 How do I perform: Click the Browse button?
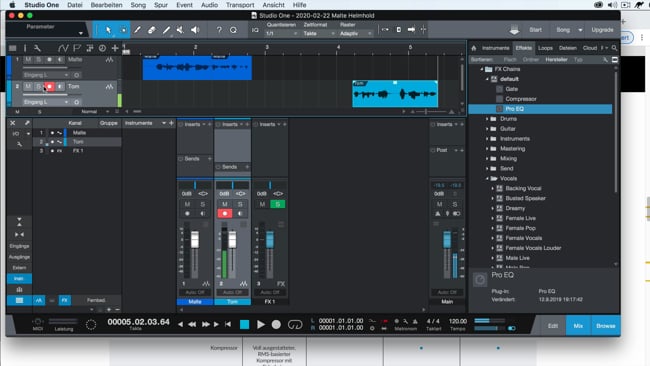pyautogui.click(x=606, y=326)
